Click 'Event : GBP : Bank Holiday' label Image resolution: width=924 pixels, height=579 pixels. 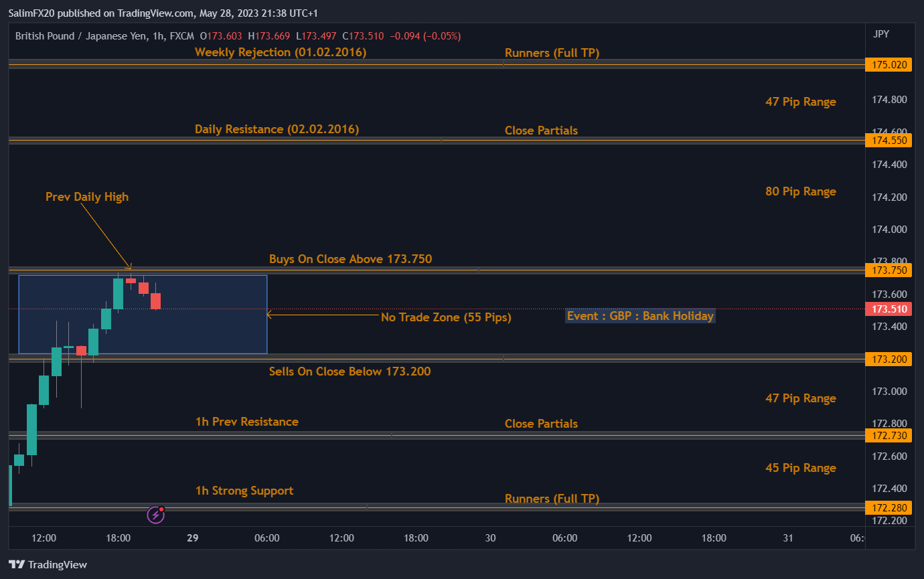click(640, 316)
